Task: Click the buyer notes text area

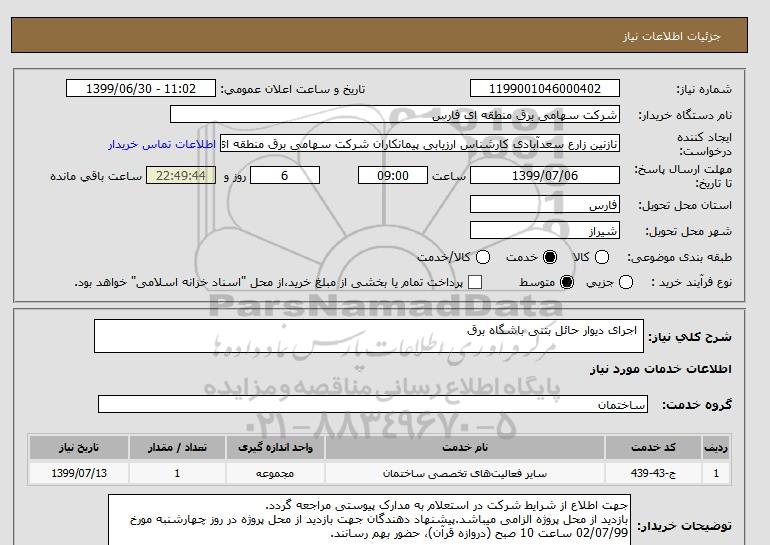Action: (369, 520)
